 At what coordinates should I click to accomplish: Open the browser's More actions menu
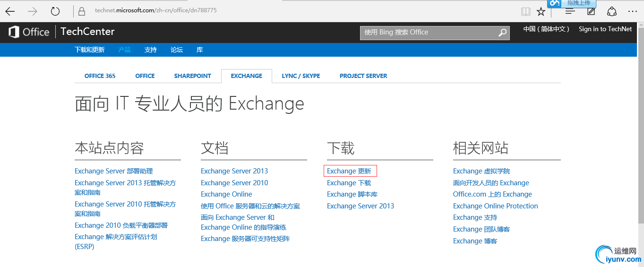(633, 11)
